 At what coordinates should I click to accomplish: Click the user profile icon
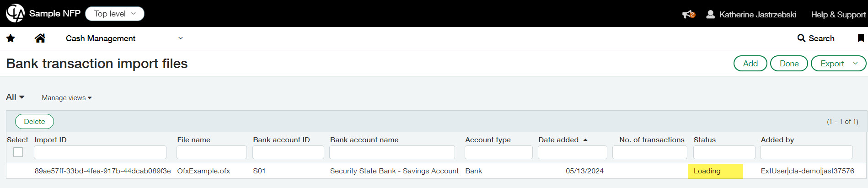[710, 15]
